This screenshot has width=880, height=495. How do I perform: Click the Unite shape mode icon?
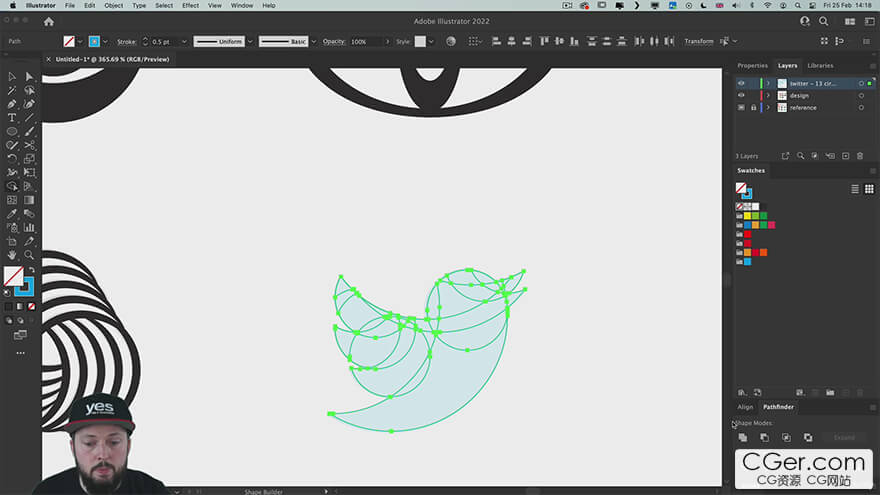click(x=742, y=437)
